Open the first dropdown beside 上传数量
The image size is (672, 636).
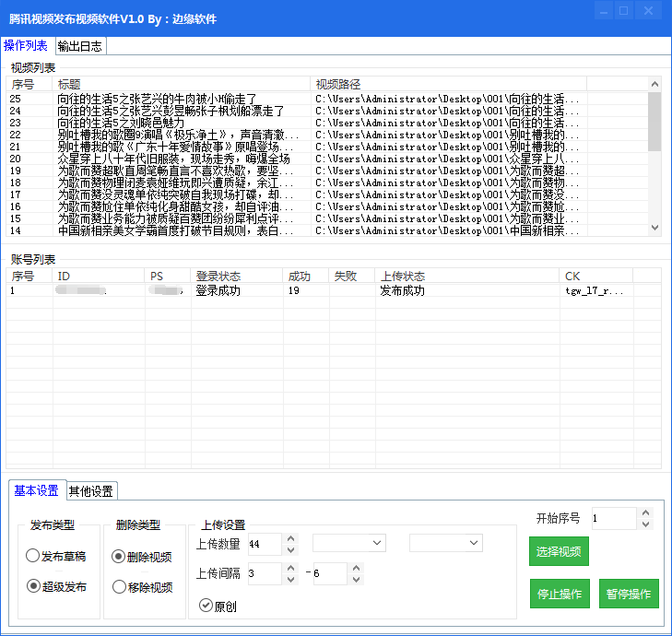click(x=349, y=543)
